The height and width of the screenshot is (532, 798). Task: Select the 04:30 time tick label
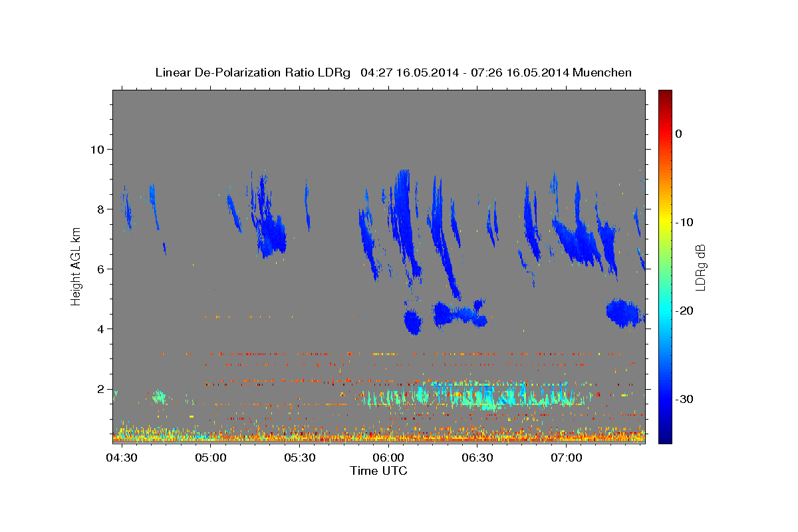[122, 458]
